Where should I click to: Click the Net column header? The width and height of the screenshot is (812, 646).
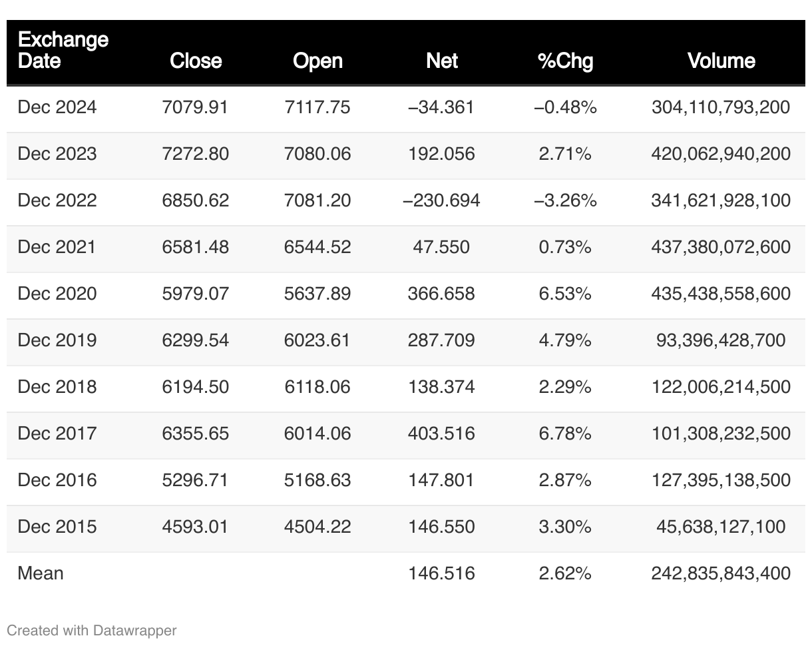[442, 61]
